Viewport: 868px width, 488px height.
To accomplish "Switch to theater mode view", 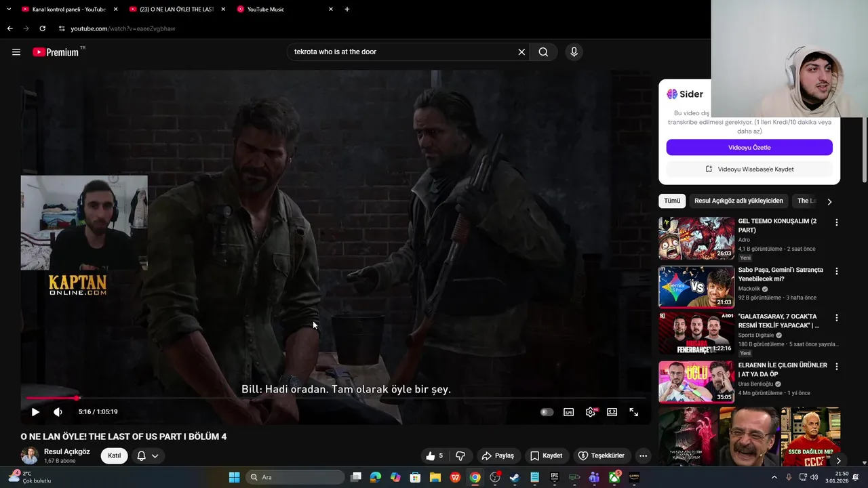I will tap(612, 411).
